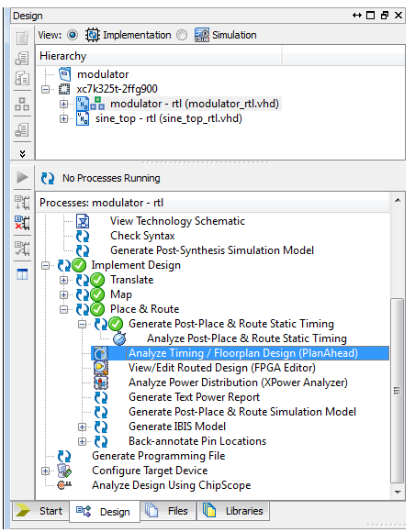Switch to the Files tab
This screenshot has height=532, width=415.
coord(168,511)
